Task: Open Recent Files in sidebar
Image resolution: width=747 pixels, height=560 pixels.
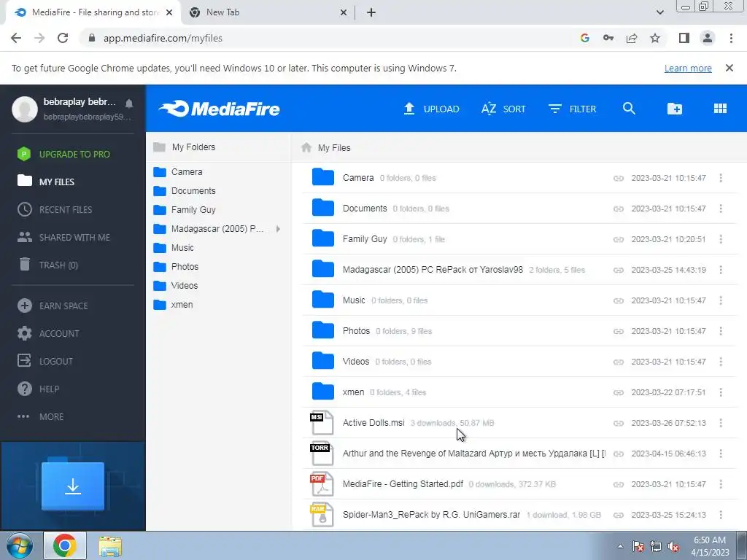Action: 55,209
